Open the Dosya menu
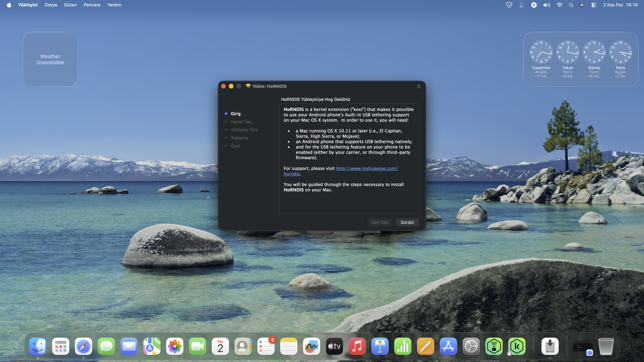 [x=51, y=5]
